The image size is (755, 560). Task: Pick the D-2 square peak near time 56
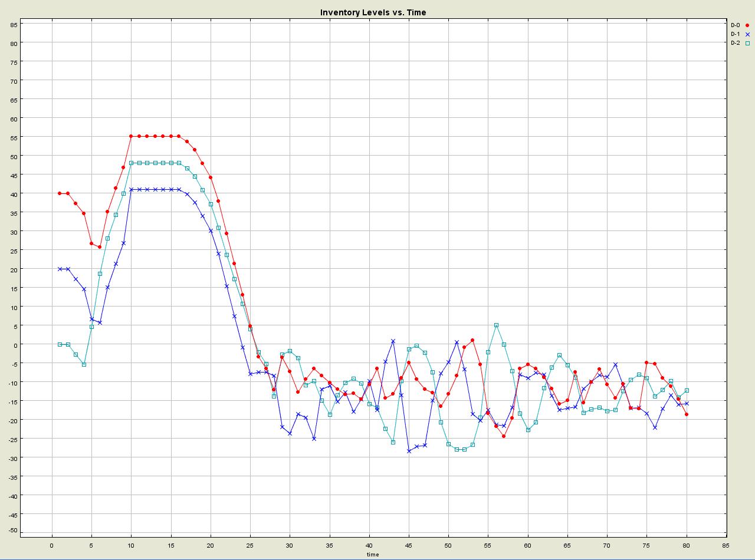click(x=496, y=325)
